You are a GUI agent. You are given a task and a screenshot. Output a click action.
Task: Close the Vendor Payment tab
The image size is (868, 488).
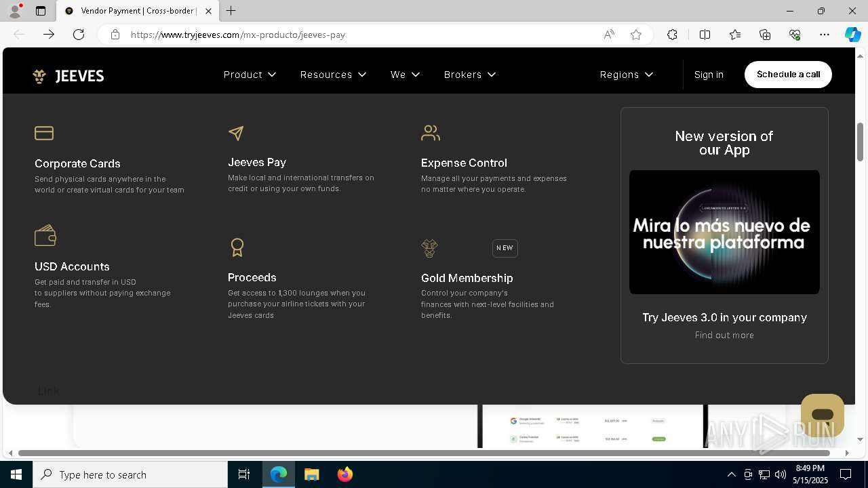(x=208, y=11)
